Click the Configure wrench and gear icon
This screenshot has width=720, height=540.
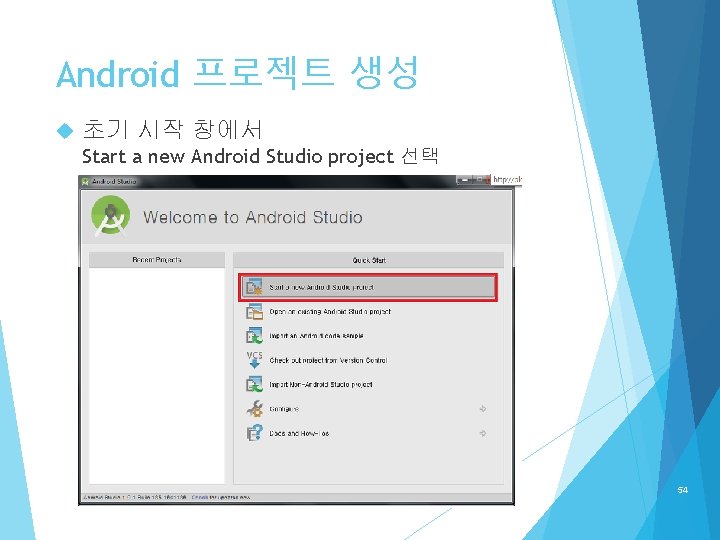(254, 409)
